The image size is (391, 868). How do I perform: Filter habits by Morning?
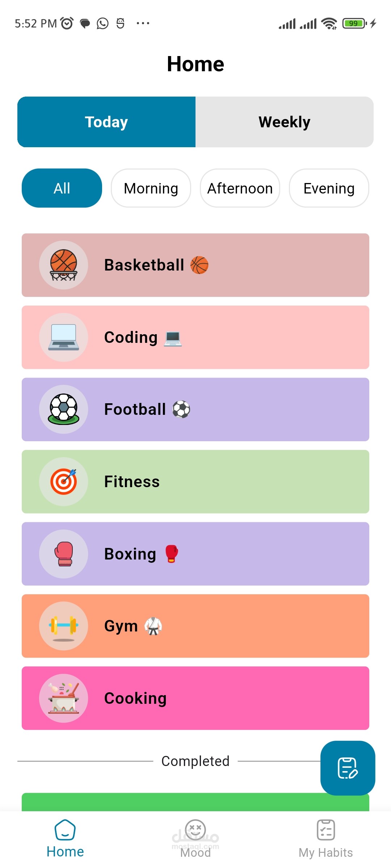tap(151, 188)
